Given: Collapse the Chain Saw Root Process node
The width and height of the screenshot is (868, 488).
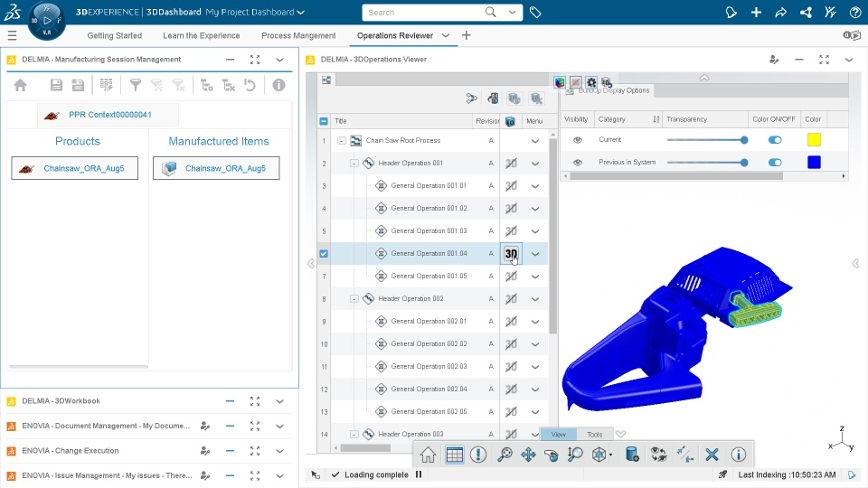Looking at the screenshot, I should (x=342, y=141).
